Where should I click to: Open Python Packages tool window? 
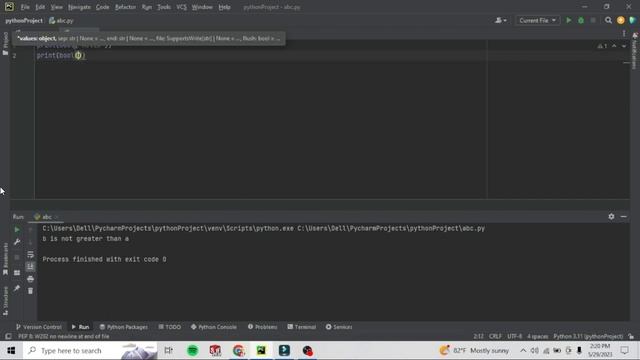124,327
